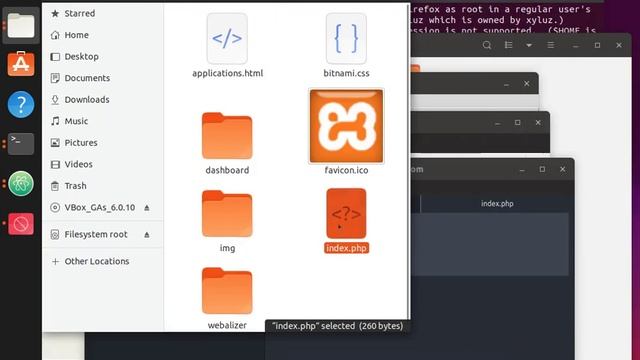
Task: Click the search icon in the background Files window
Action: click(487, 45)
